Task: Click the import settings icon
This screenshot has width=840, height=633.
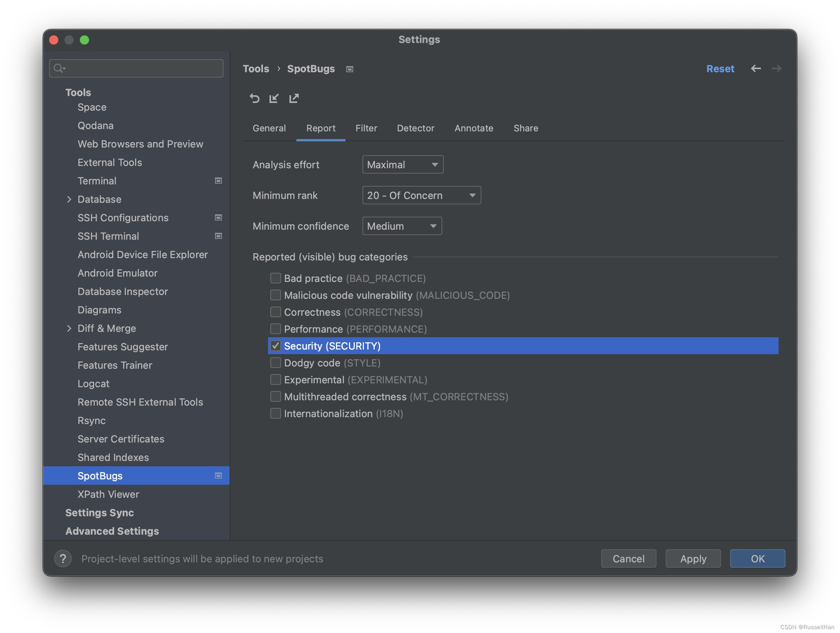Action: click(274, 98)
